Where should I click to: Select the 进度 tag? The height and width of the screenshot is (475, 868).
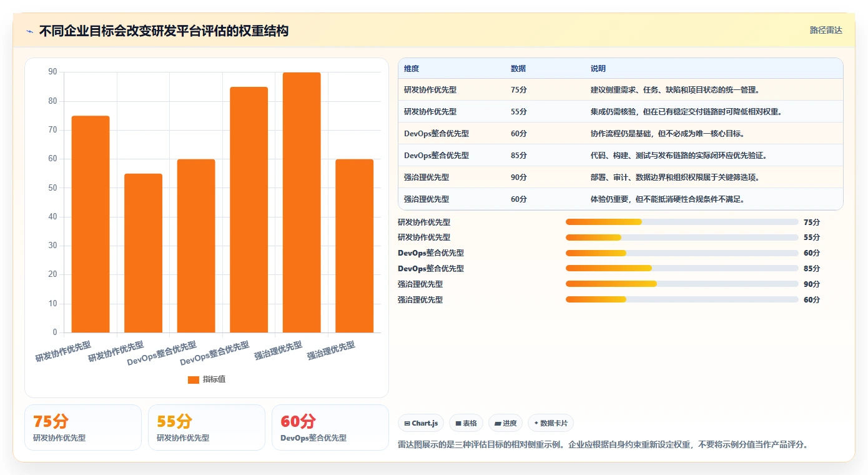[x=505, y=423]
